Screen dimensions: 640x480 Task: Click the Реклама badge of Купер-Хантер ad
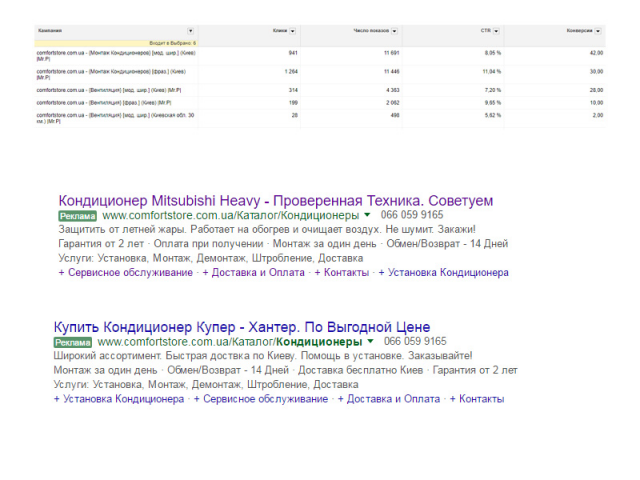tap(73, 342)
